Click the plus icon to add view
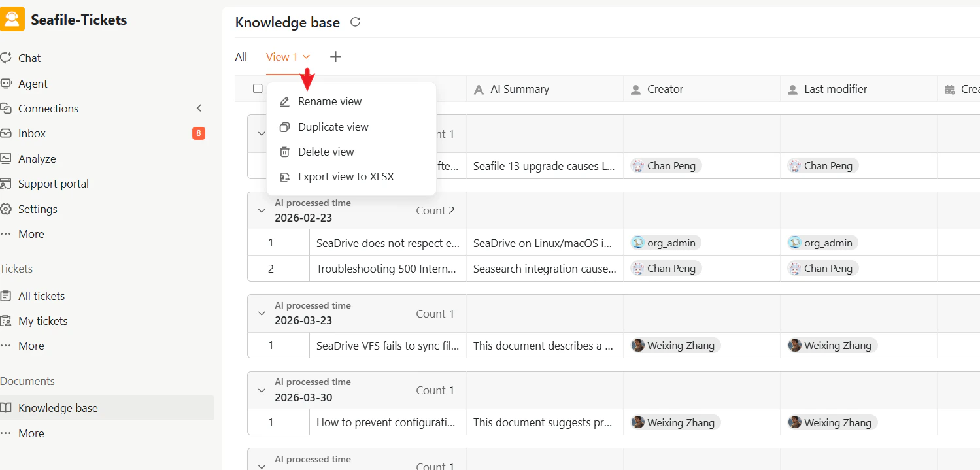Image resolution: width=980 pixels, height=470 pixels. click(x=335, y=57)
